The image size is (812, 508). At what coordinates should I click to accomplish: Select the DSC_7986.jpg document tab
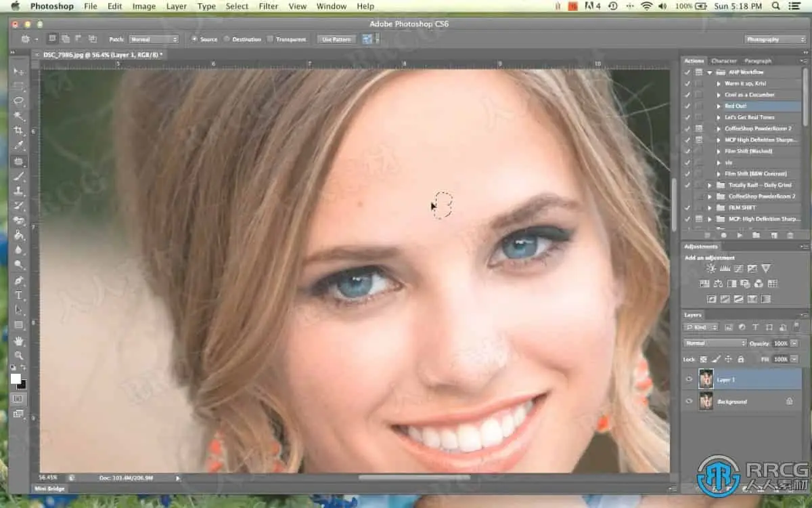pyautogui.click(x=101, y=54)
